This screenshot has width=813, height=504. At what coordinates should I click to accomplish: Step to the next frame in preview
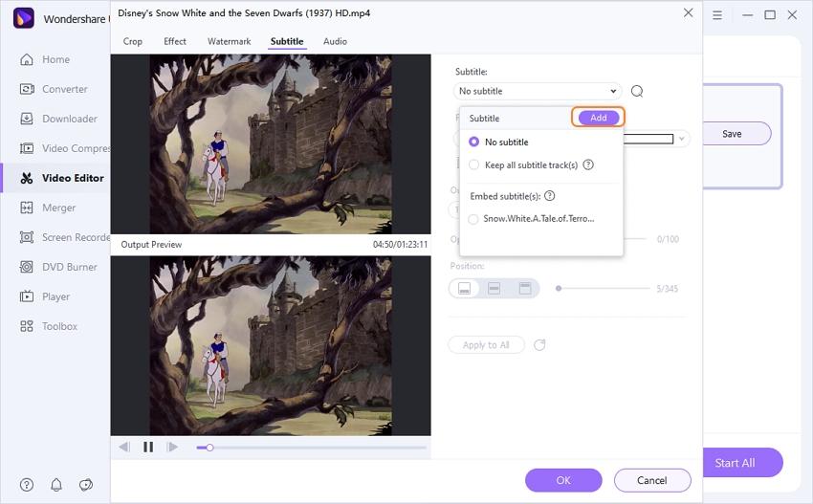coord(173,447)
